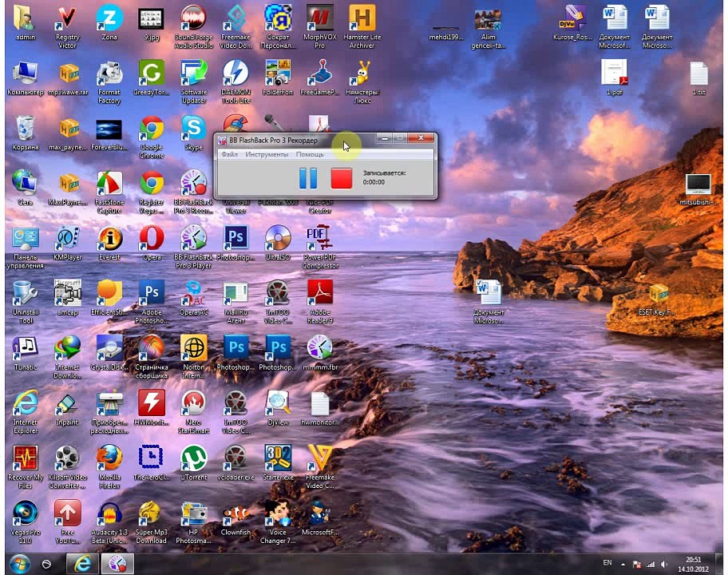This screenshot has height=575, width=728.
Task: Select the BB FlashBack Pro 3 Player icon
Action: pyautogui.click(x=194, y=247)
